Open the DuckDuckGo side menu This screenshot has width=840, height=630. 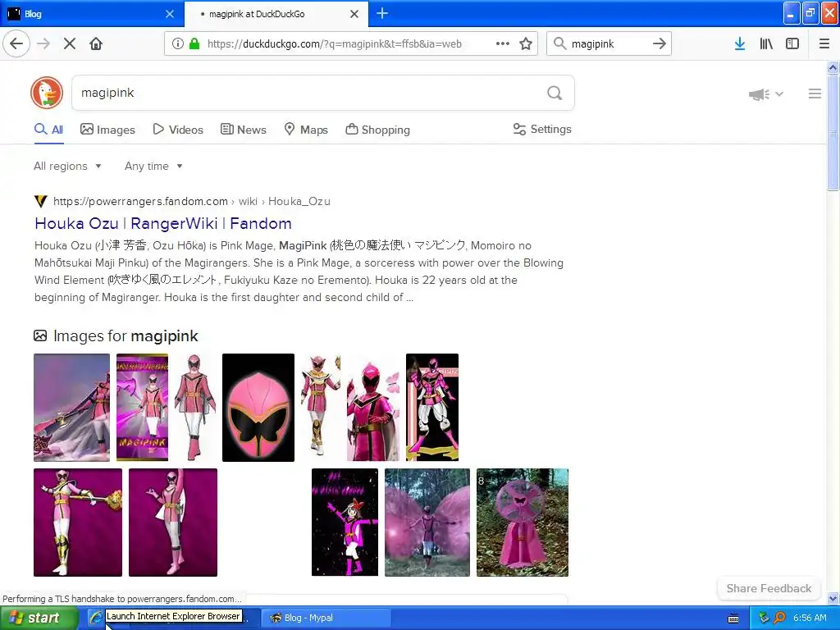click(815, 94)
